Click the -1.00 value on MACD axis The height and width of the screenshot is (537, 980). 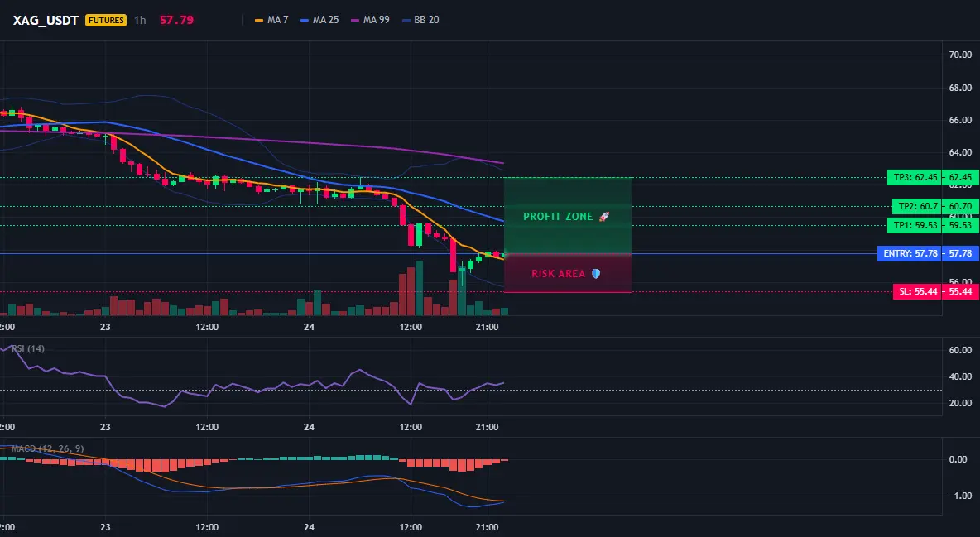tap(960, 496)
